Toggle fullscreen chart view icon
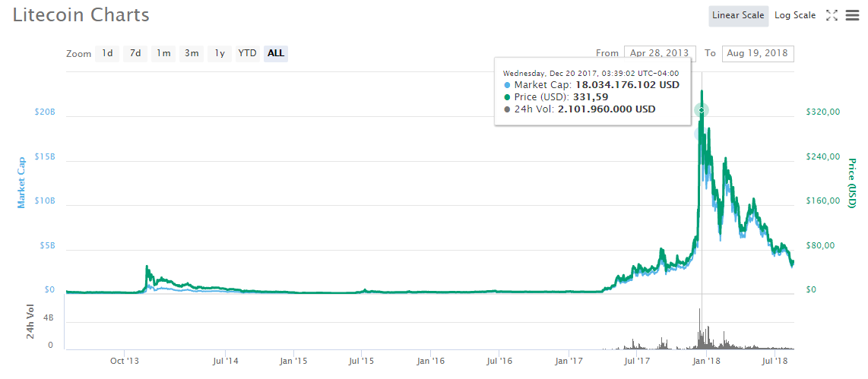Screen dimensions: 868x379 [x=832, y=15]
